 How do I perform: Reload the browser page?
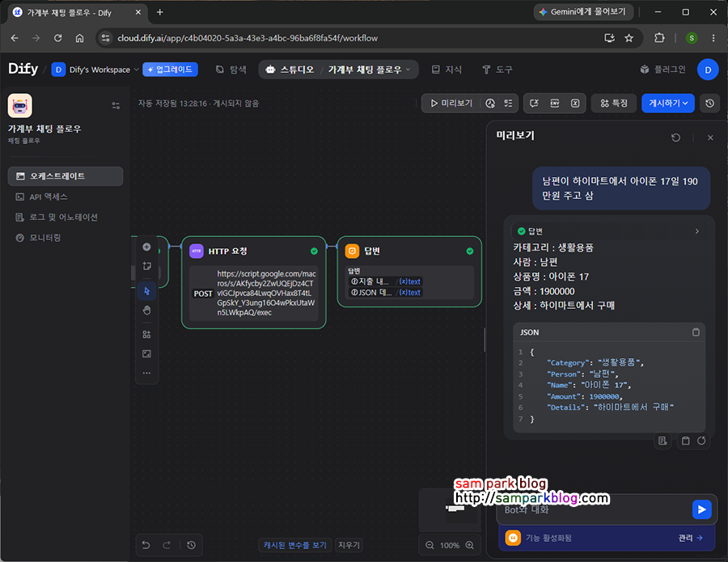[58, 38]
